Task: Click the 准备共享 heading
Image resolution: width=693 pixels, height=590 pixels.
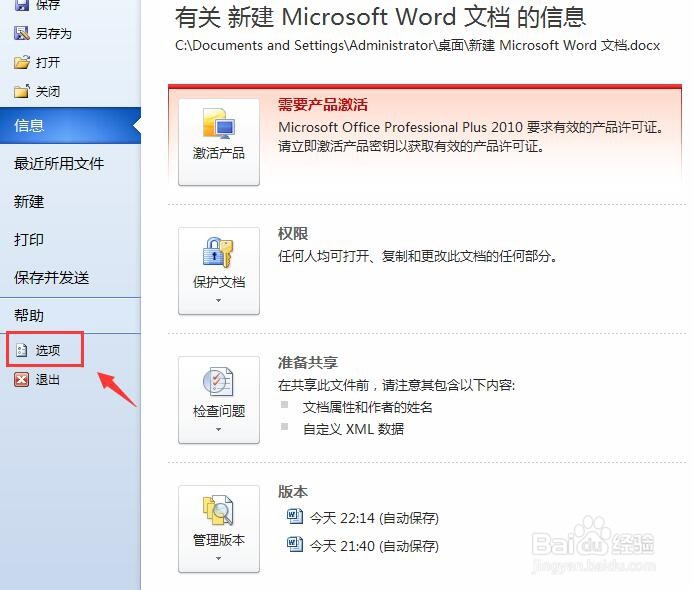Action: pyautogui.click(x=308, y=362)
